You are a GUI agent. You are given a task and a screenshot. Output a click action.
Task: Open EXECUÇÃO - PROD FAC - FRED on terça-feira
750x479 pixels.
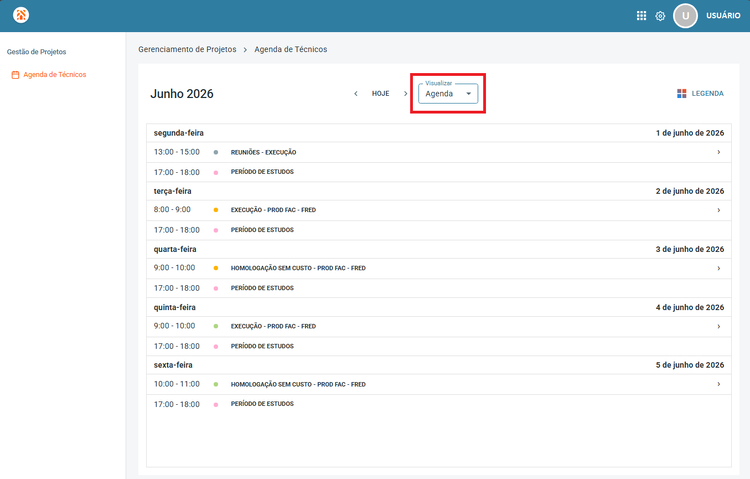[273, 210]
